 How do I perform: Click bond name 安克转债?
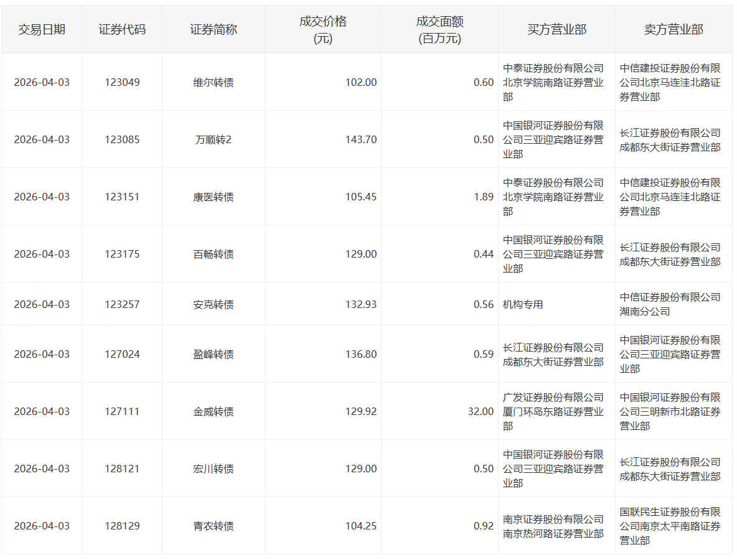click(x=214, y=304)
